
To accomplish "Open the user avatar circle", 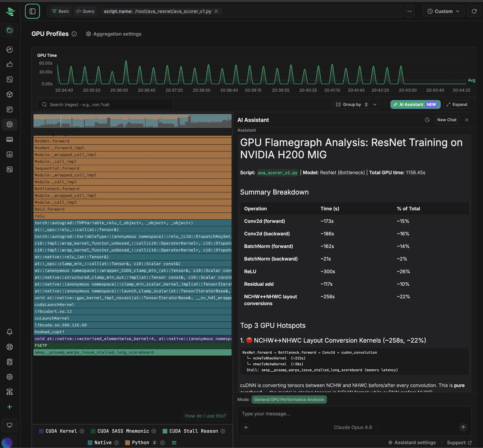I will (7, 443).
